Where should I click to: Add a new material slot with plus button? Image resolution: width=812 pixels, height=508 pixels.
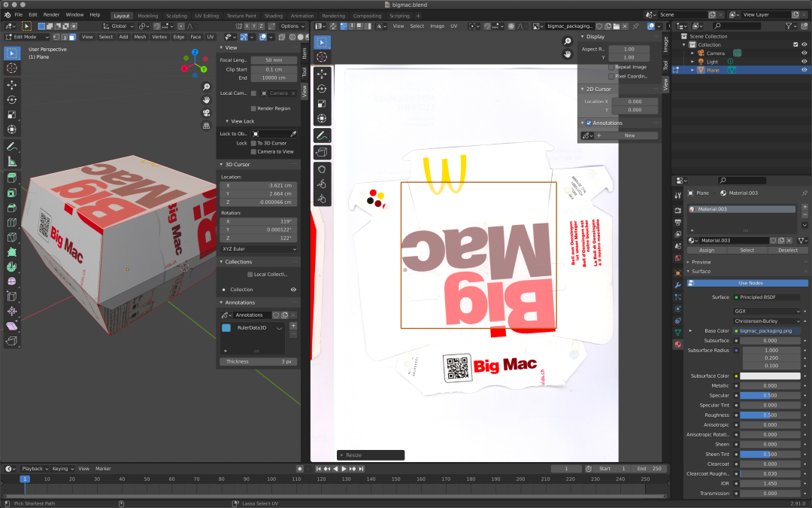point(804,207)
